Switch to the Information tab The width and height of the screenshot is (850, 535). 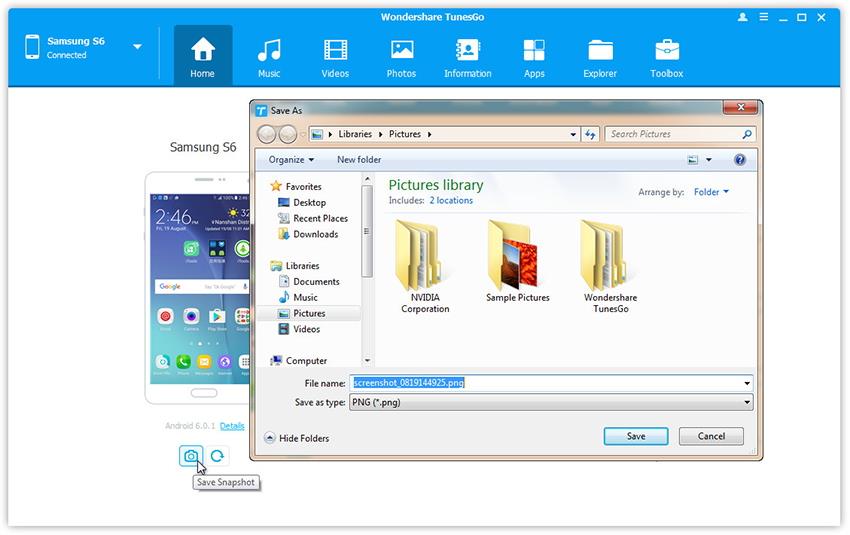(x=467, y=57)
